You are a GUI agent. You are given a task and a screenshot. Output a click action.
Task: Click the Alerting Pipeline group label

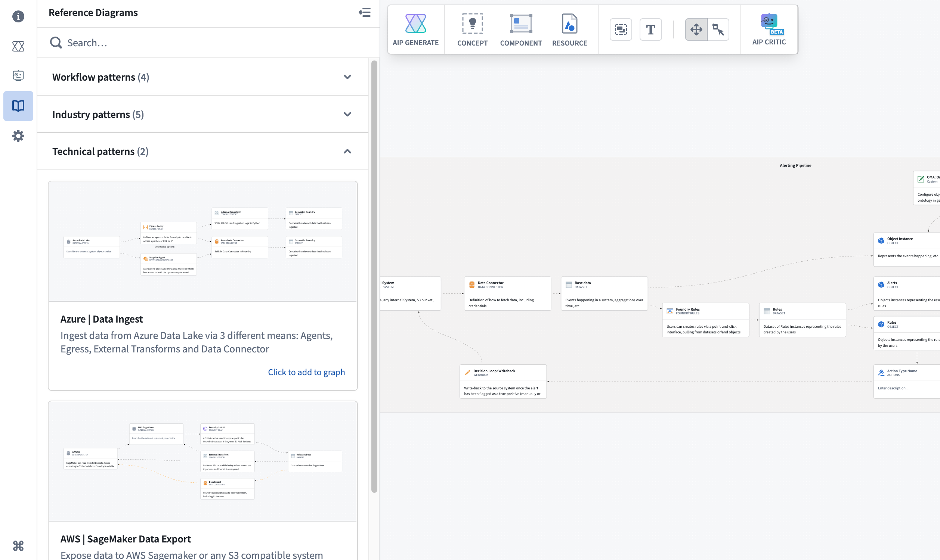coord(795,165)
